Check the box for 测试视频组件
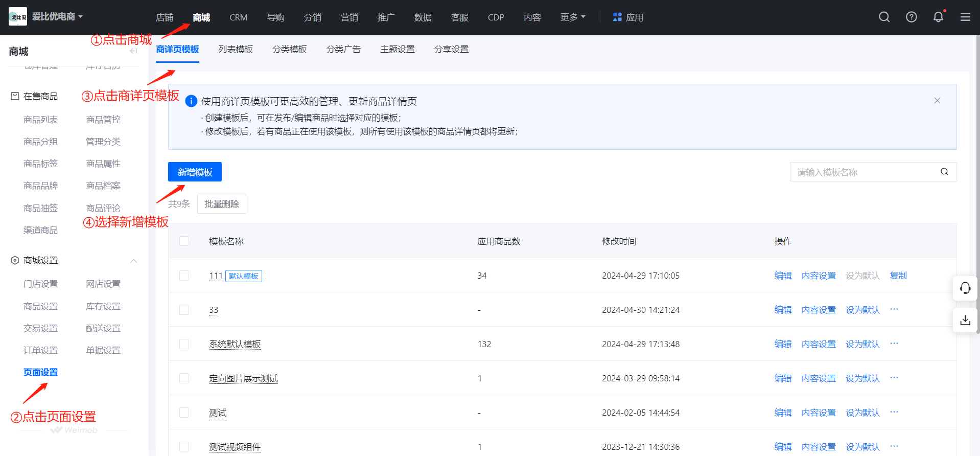This screenshot has height=456, width=980. (184, 447)
